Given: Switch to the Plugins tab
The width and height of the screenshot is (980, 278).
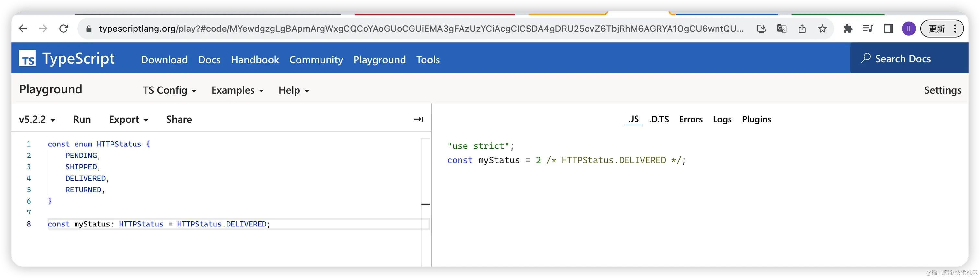Looking at the screenshot, I should point(756,119).
